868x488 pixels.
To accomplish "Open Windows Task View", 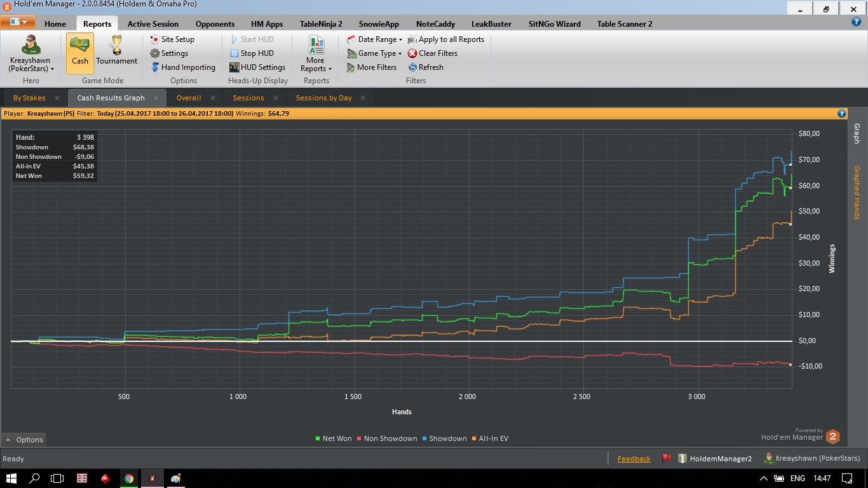I will point(58,478).
